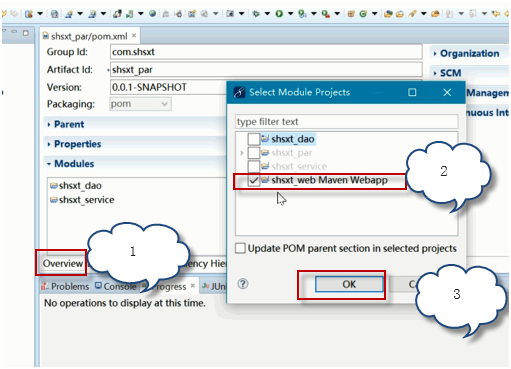The image size is (511, 369).
Task: Select the Overview tab of pom editor
Action: click(63, 263)
